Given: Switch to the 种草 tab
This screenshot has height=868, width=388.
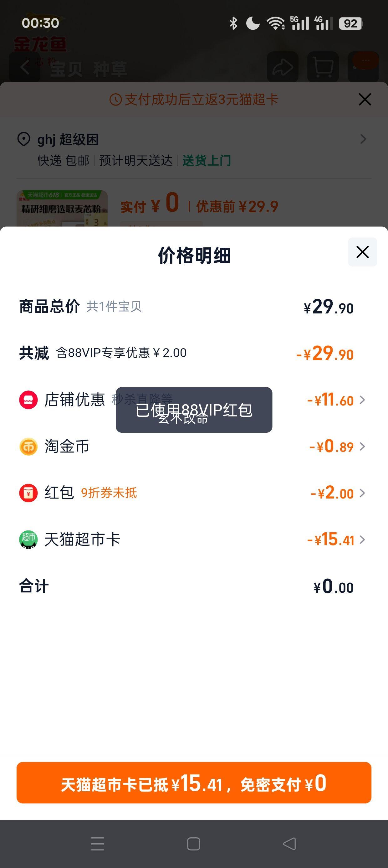Looking at the screenshot, I should (x=110, y=69).
